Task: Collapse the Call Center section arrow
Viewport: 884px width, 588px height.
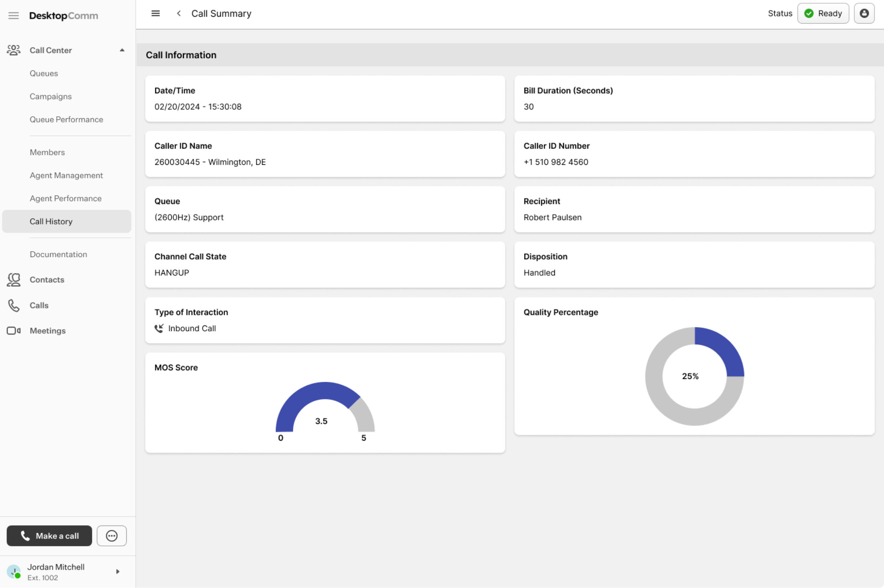Action: point(122,50)
